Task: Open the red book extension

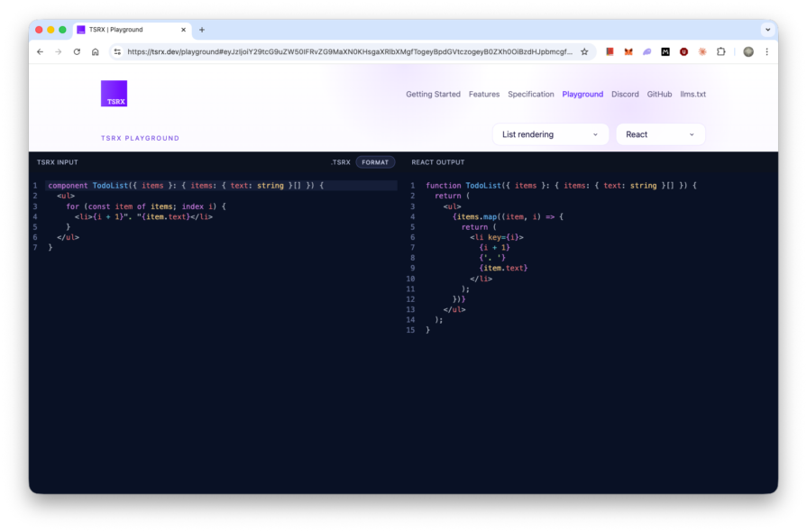Action: coord(610,51)
